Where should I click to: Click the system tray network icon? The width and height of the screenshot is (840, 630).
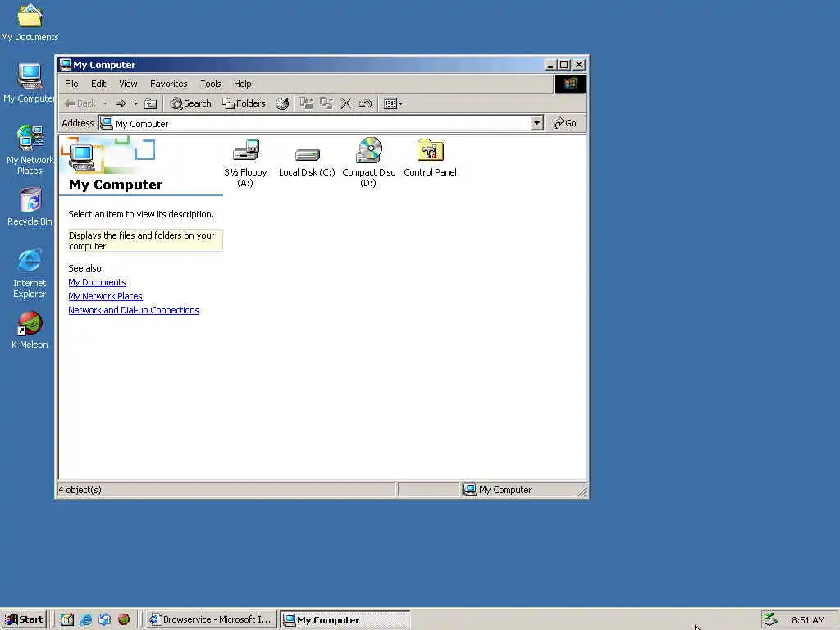770,619
